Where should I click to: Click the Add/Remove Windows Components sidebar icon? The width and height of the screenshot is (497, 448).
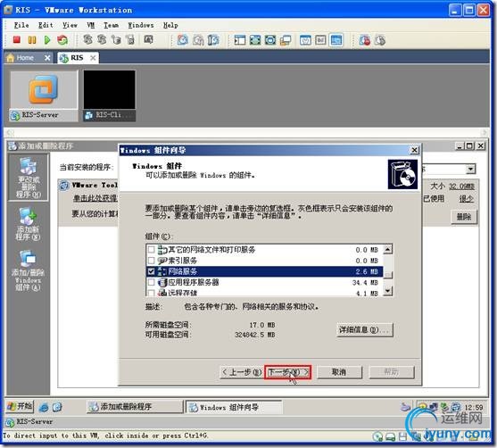point(29,270)
